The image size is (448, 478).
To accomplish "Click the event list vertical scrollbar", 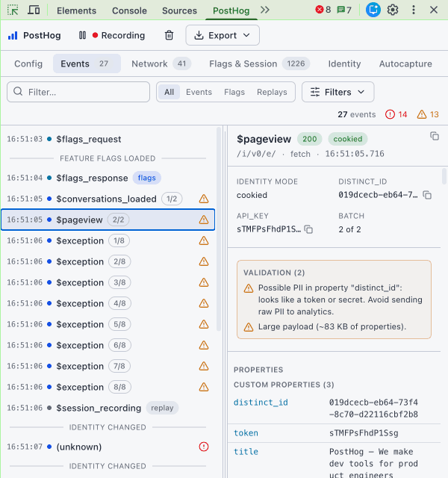I will coord(218,229).
